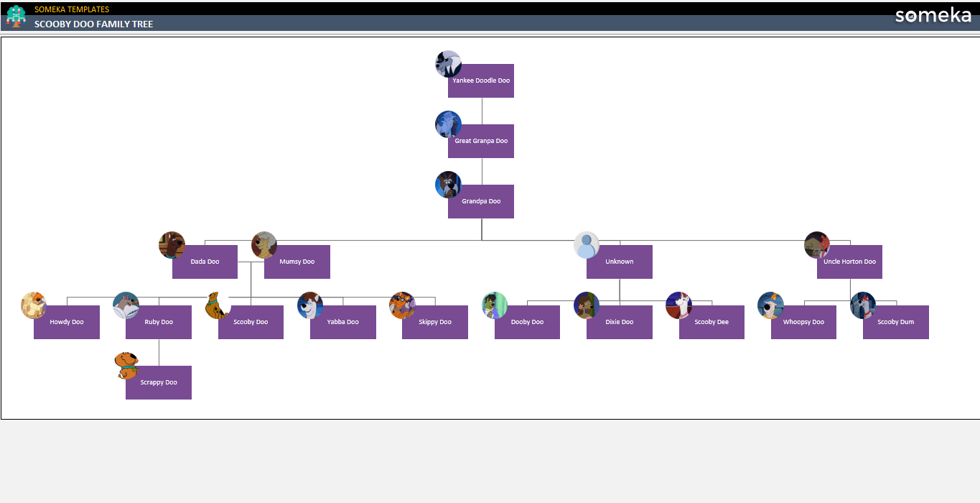The height and width of the screenshot is (503, 980).
Task: Click Whoopsy Doo's portrait image
Action: (771, 305)
